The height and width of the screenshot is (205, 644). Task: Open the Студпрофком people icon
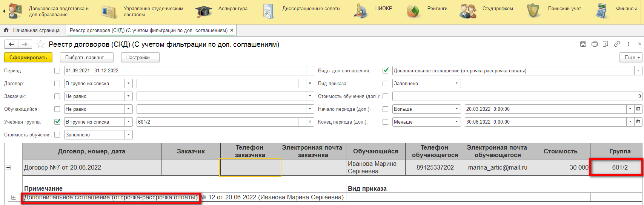tap(467, 11)
